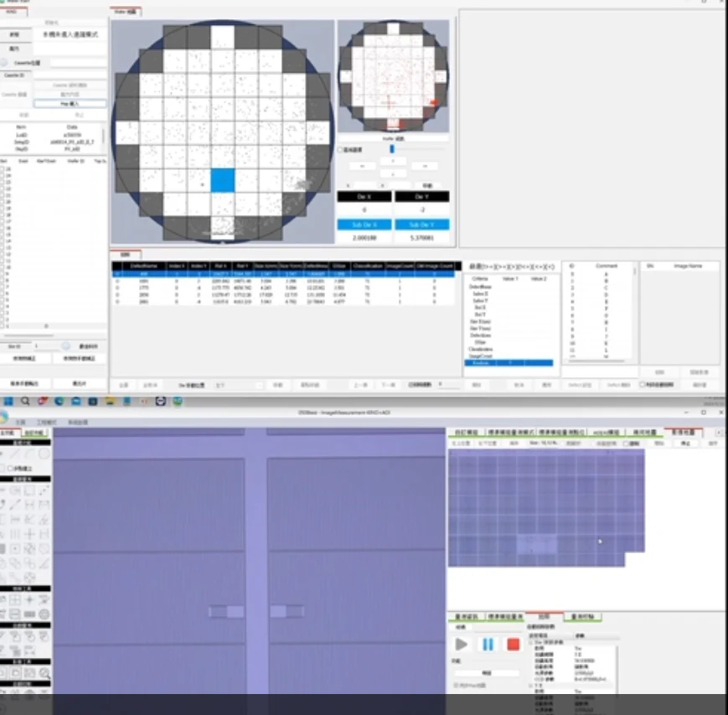The image size is (728, 715).
Task: Select the circle drawing tool in toolbox
Action: 44,453
